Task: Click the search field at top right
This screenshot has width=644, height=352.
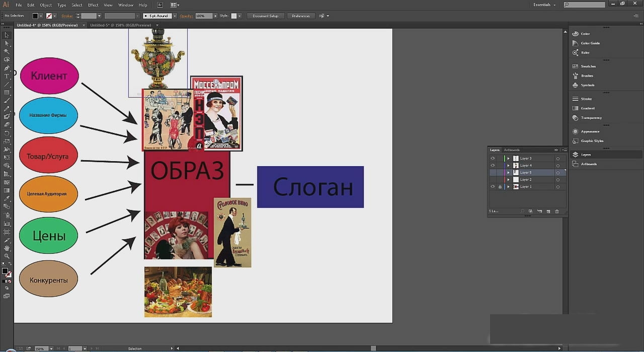Action: click(584, 5)
